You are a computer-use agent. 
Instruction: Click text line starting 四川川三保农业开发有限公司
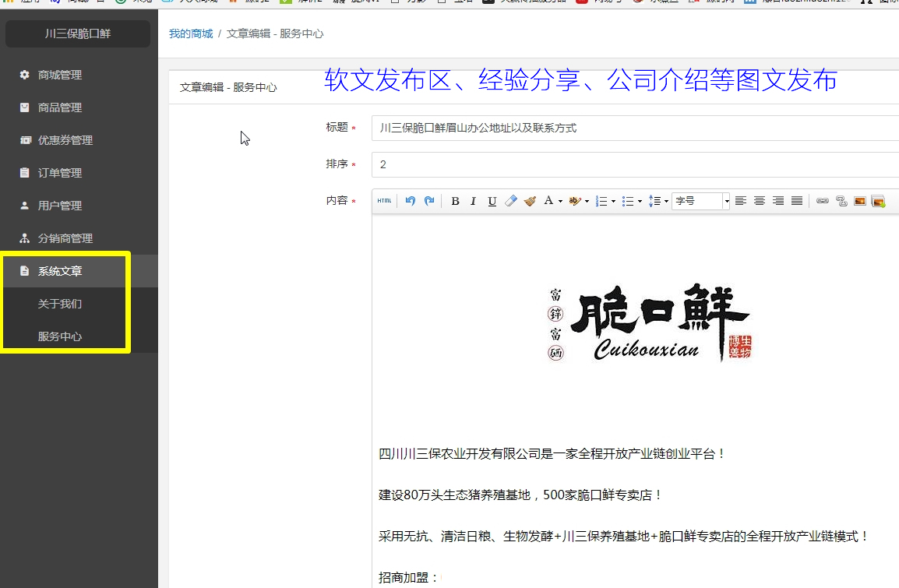pyautogui.click(x=552, y=454)
